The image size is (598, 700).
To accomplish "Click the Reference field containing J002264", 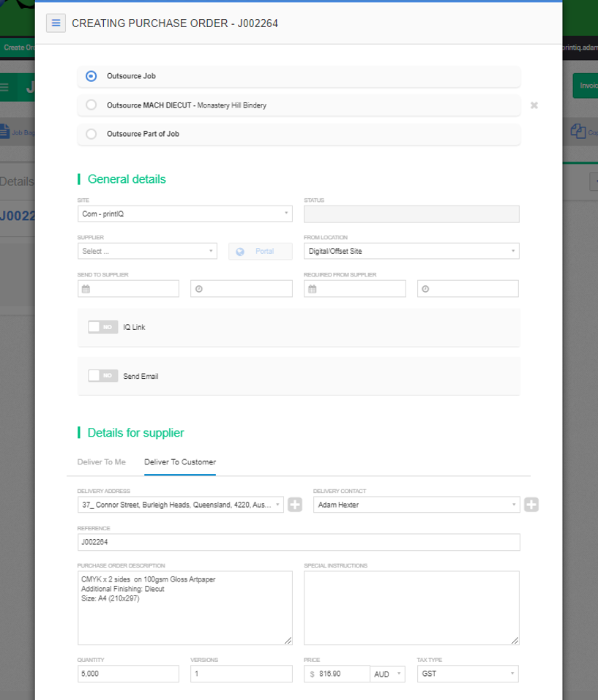I will [x=299, y=542].
